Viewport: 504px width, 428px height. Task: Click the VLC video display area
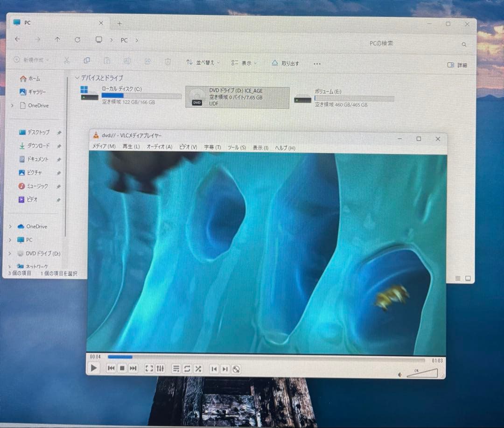[267, 253]
